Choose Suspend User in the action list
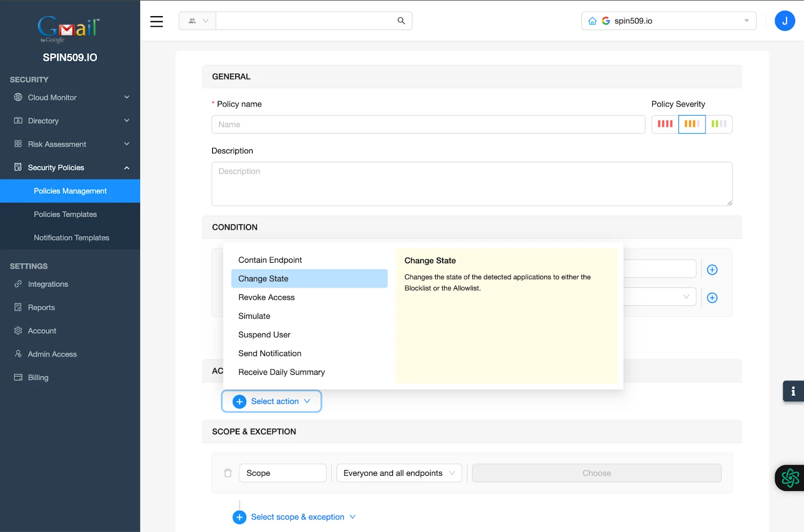Viewport: 804px width, 532px height. click(x=264, y=335)
